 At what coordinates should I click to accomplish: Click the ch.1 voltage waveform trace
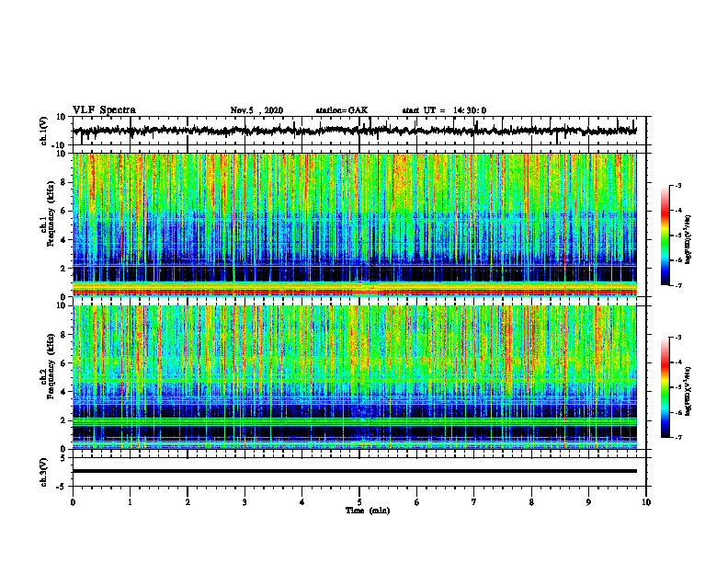coord(355,131)
